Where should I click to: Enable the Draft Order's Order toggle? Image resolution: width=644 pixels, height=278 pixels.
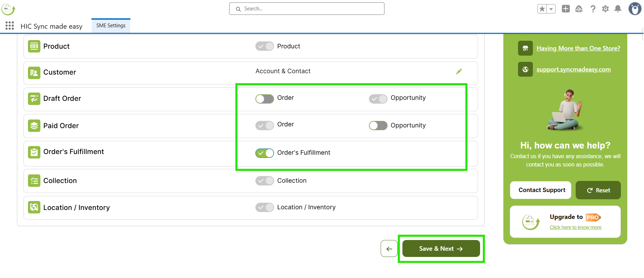pyautogui.click(x=265, y=99)
